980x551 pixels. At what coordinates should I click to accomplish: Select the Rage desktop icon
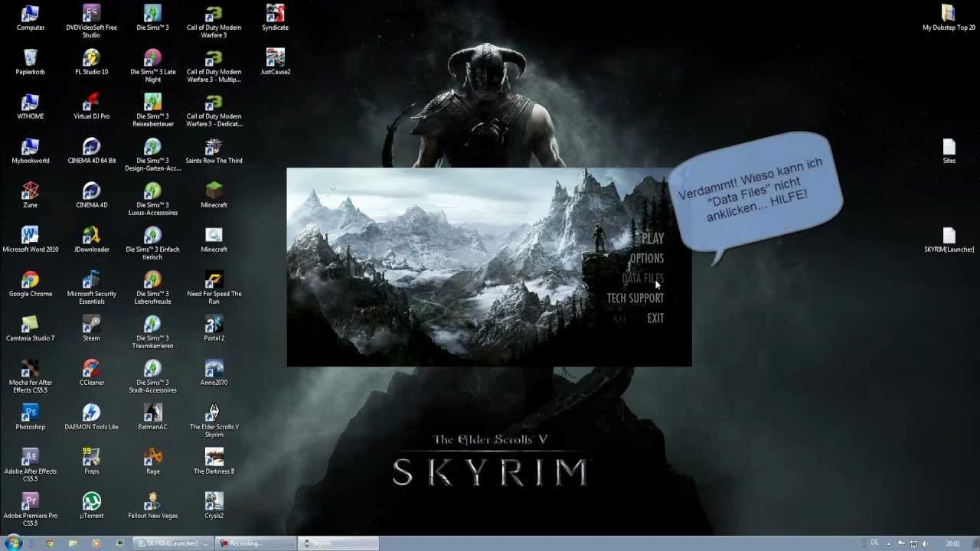[153, 462]
